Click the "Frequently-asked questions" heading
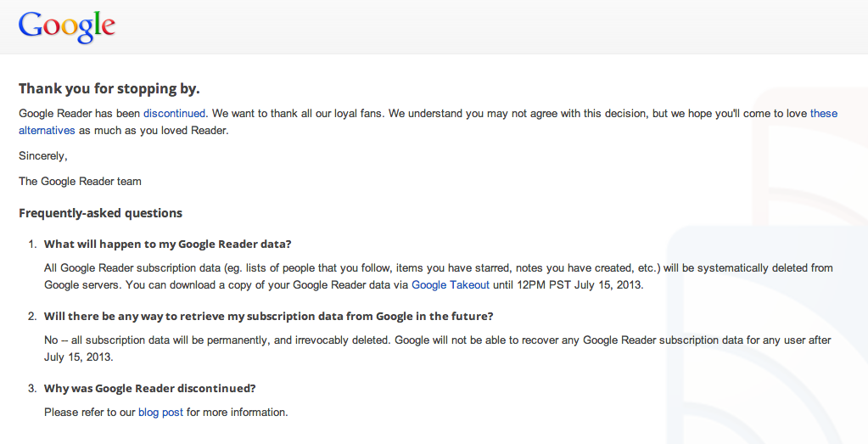The image size is (868, 444). pyautogui.click(x=100, y=213)
